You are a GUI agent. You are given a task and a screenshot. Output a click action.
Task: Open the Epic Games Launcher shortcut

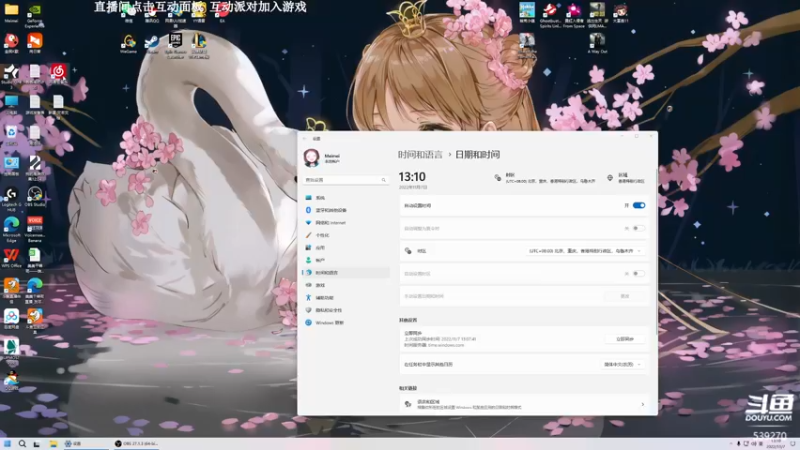point(175,46)
